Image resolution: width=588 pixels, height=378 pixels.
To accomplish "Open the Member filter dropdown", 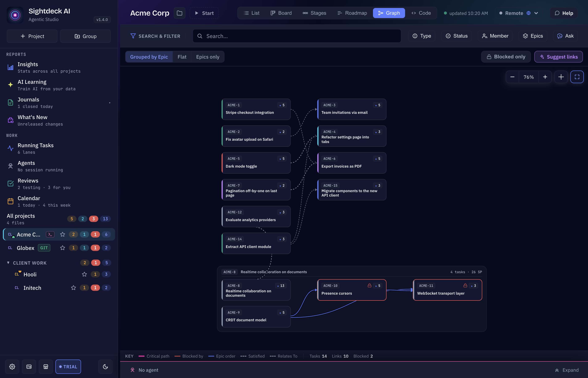I will pyautogui.click(x=495, y=36).
